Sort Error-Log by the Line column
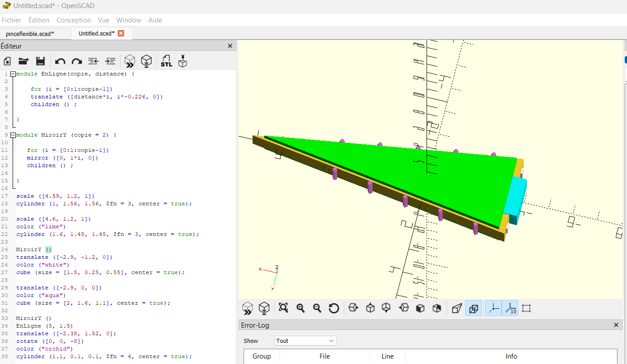This screenshot has height=364, width=627. pyautogui.click(x=387, y=356)
